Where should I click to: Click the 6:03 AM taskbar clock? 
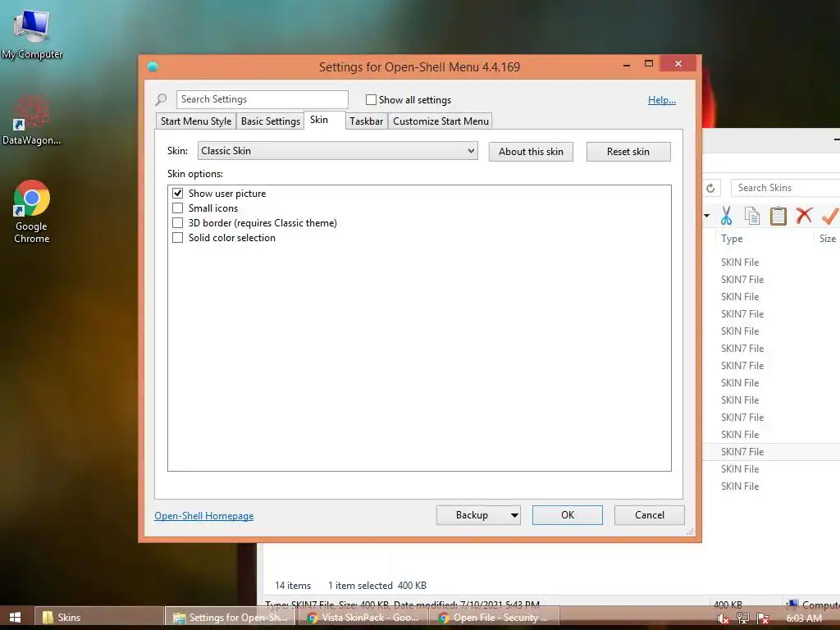(x=804, y=619)
